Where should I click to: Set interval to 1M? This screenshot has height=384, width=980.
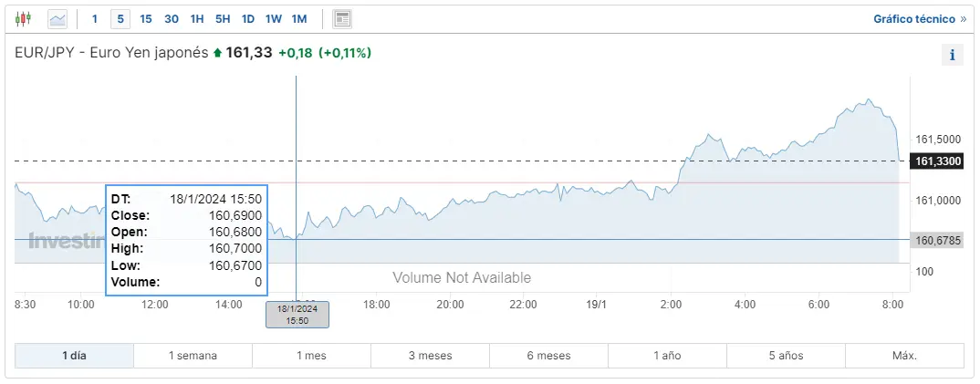coord(298,19)
